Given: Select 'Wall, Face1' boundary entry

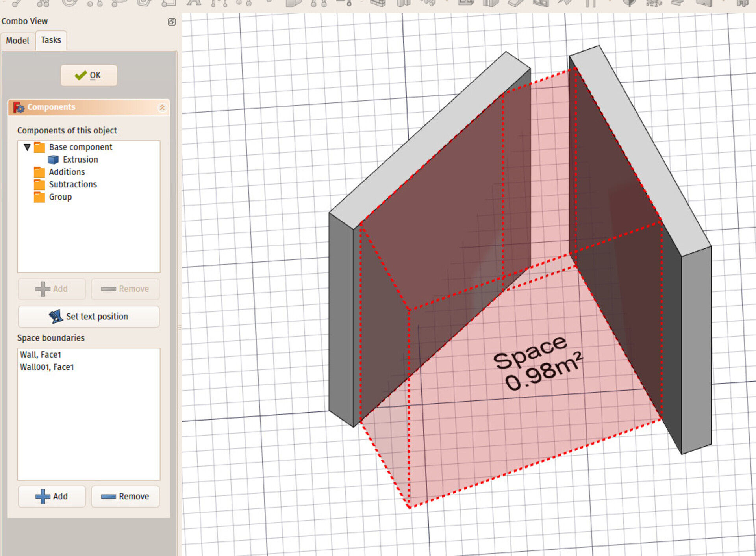Looking at the screenshot, I should pos(41,354).
